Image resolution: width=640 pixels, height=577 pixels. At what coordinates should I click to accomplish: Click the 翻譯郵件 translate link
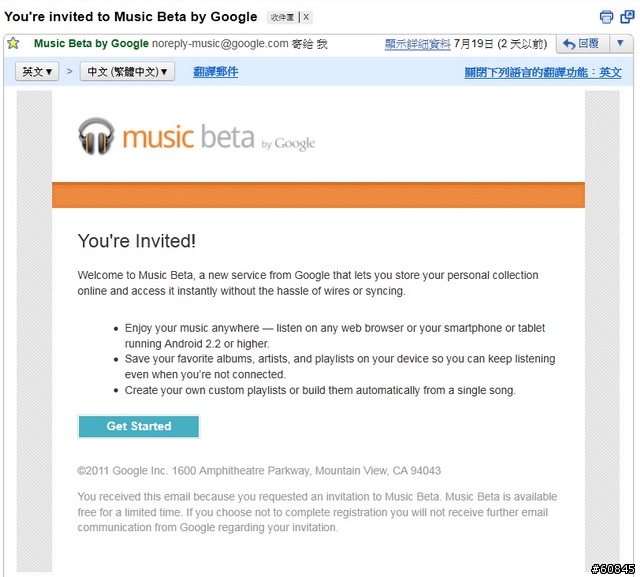(x=216, y=72)
